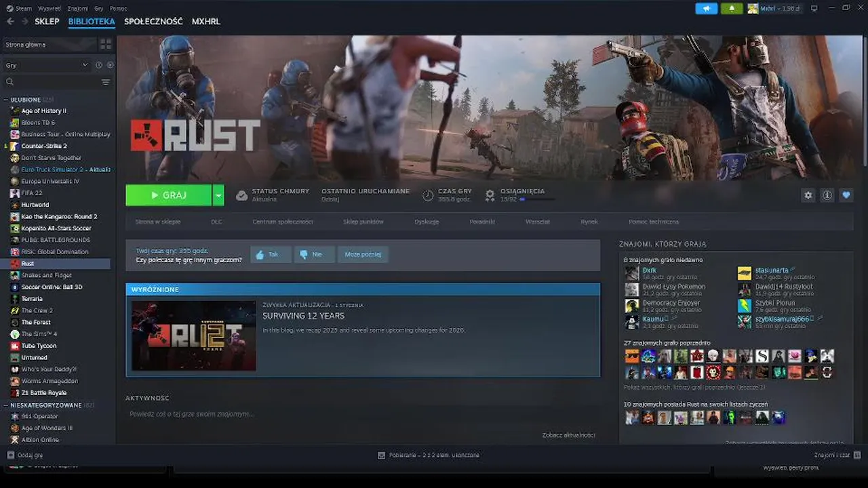Click the achievements progress bar
The width and height of the screenshot is (868, 488).
(537, 199)
